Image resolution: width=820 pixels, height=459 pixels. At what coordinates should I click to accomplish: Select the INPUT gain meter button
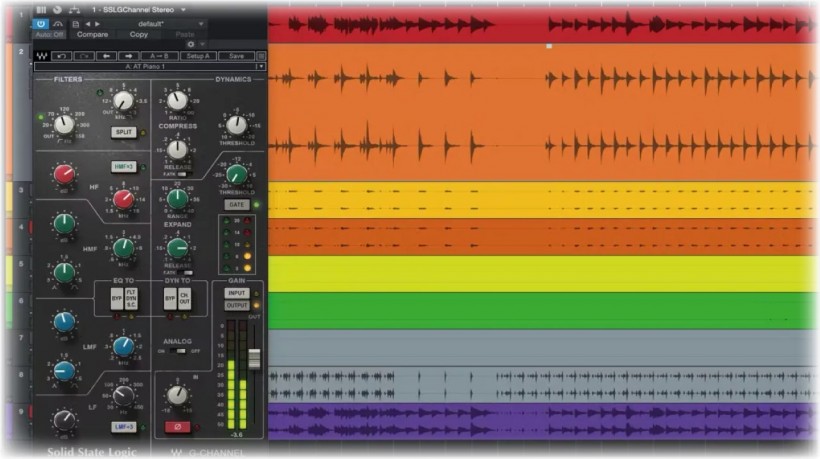click(x=236, y=293)
